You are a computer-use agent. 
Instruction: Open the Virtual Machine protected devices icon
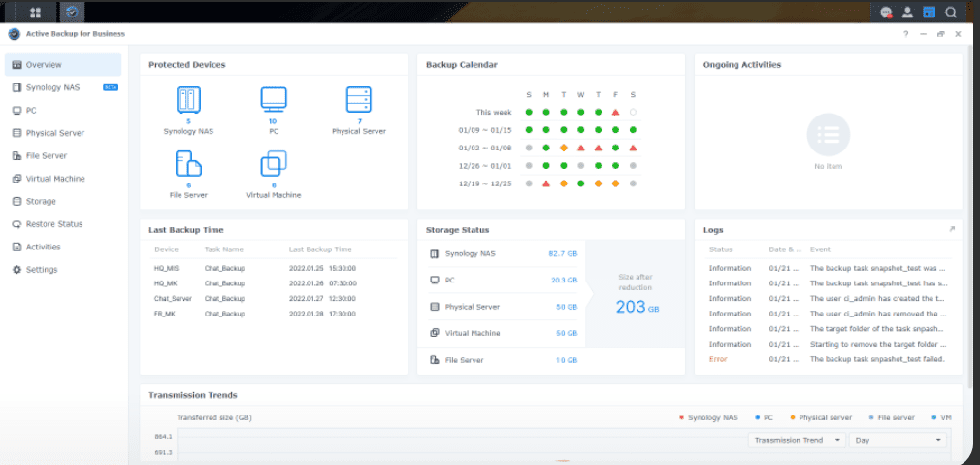(x=273, y=164)
